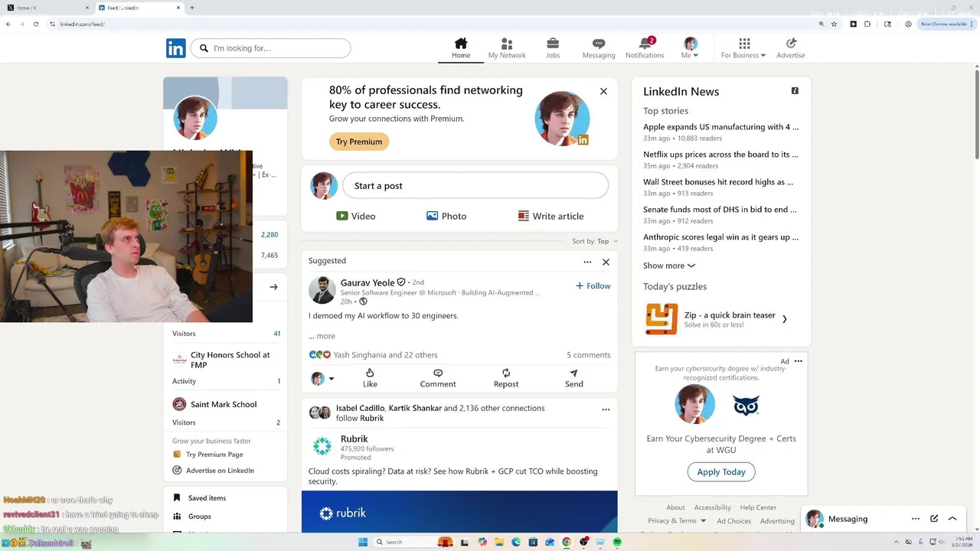980x551 pixels.
Task: Open Rubrik company name link
Action: (354, 439)
